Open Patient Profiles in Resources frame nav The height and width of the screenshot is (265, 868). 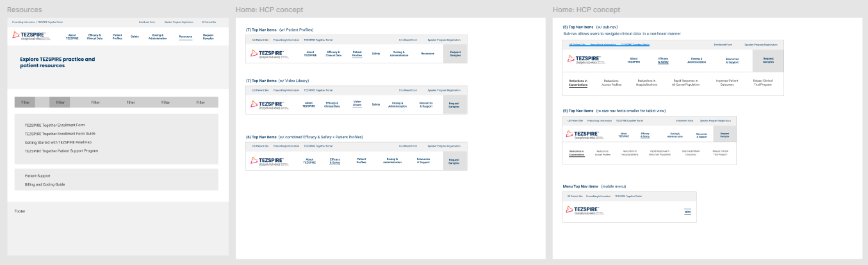pos(117,36)
